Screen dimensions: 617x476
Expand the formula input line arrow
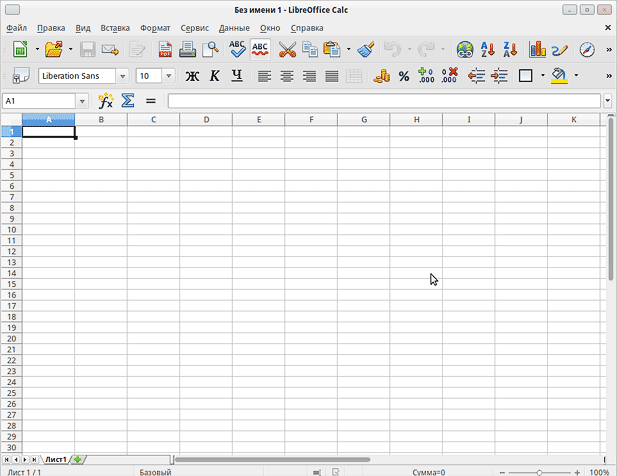608,101
